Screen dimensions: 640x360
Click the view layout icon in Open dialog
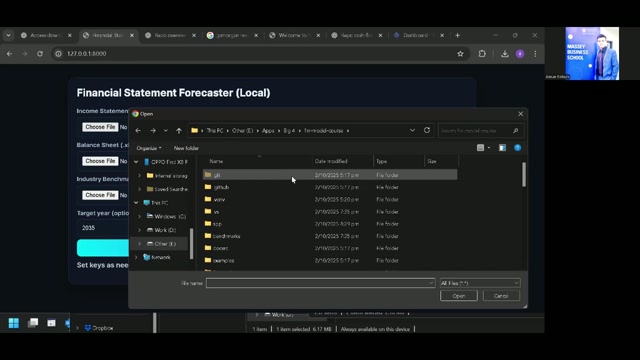(x=480, y=148)
